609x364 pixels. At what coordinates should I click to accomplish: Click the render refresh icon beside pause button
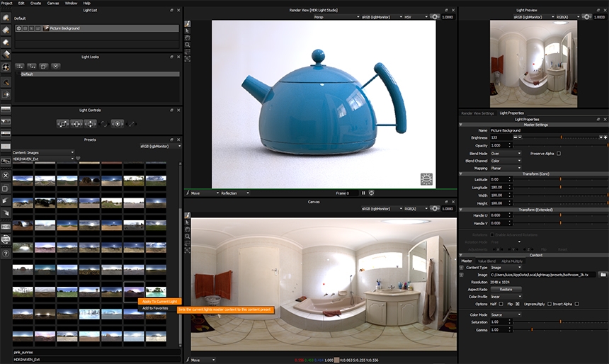pyautogui.click(x=372, y=193)
